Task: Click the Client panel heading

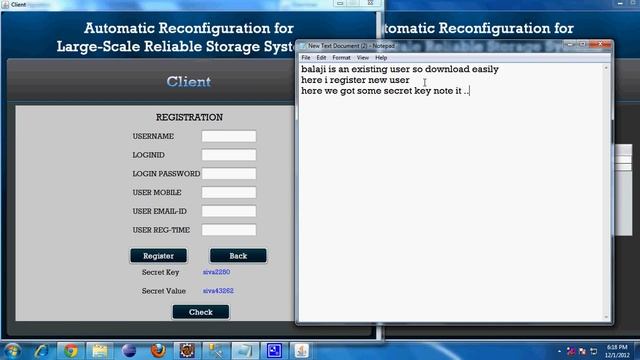Action: [189, 82]
